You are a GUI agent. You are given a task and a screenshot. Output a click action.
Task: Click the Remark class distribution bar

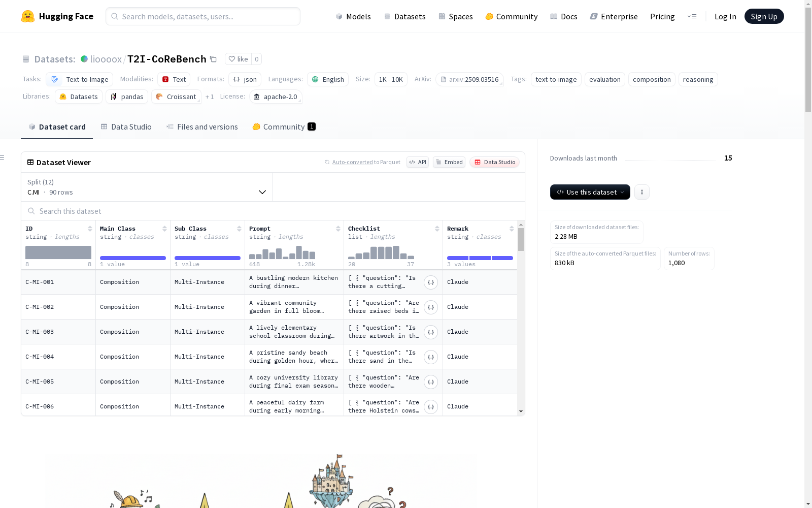click(480, 258)
